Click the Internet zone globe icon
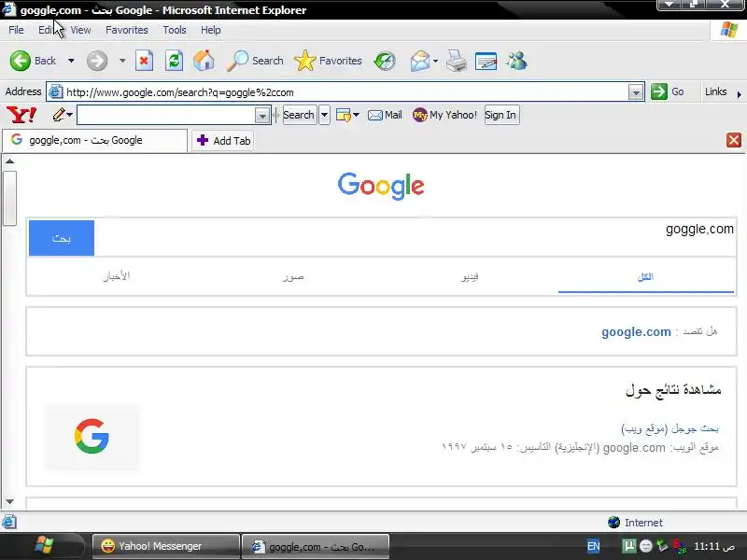 [x=613, y=523]
